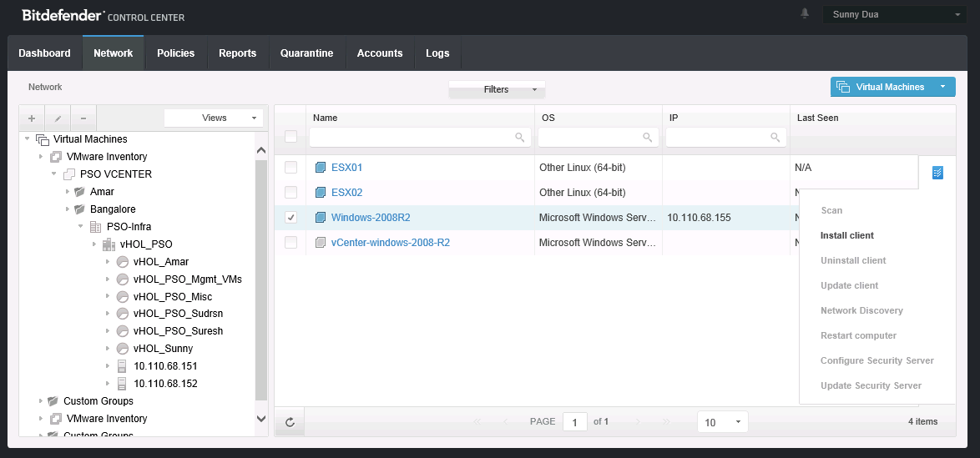Collapse the PSO-Infra tree node

tap(81, 226)
